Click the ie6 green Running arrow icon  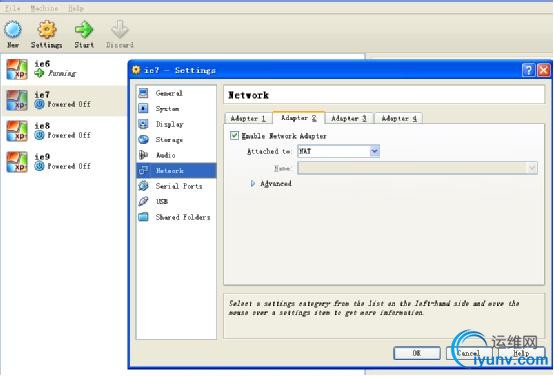pos(39,73)
